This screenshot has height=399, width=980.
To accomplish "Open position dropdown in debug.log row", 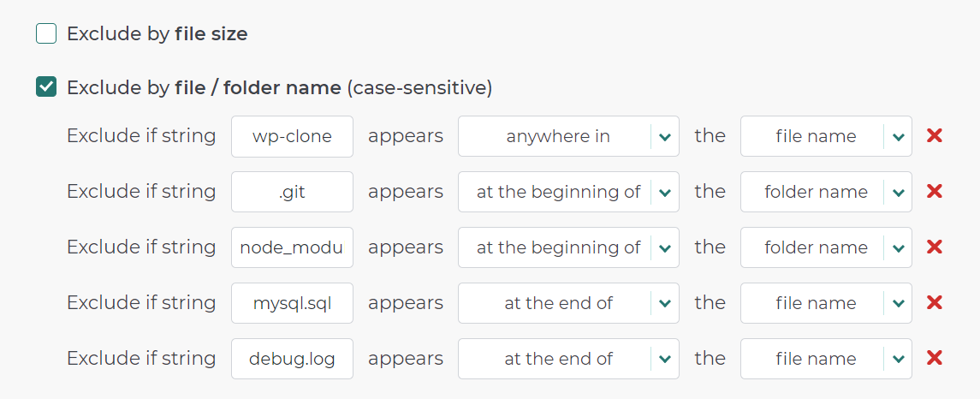I will coord(568,359).
